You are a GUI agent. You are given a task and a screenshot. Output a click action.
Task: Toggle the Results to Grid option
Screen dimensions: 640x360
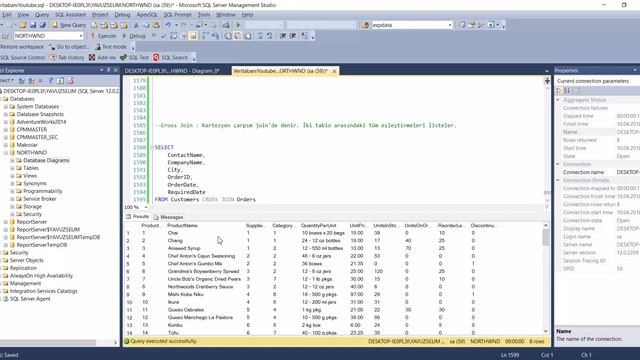238,36
